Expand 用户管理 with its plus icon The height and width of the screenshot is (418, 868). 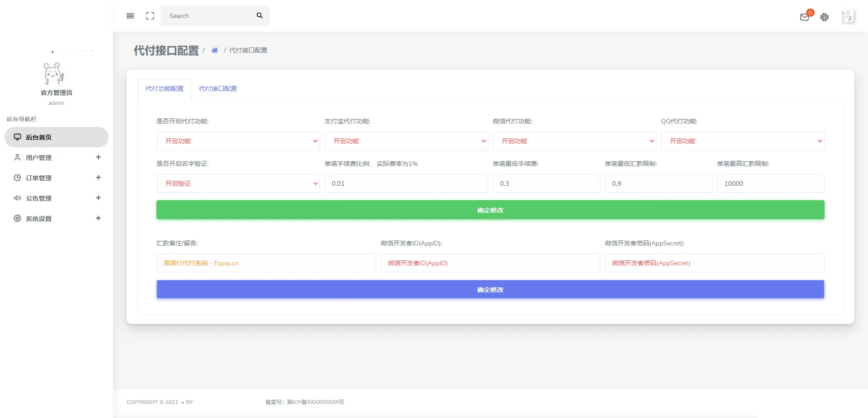[x=98, y=157]
